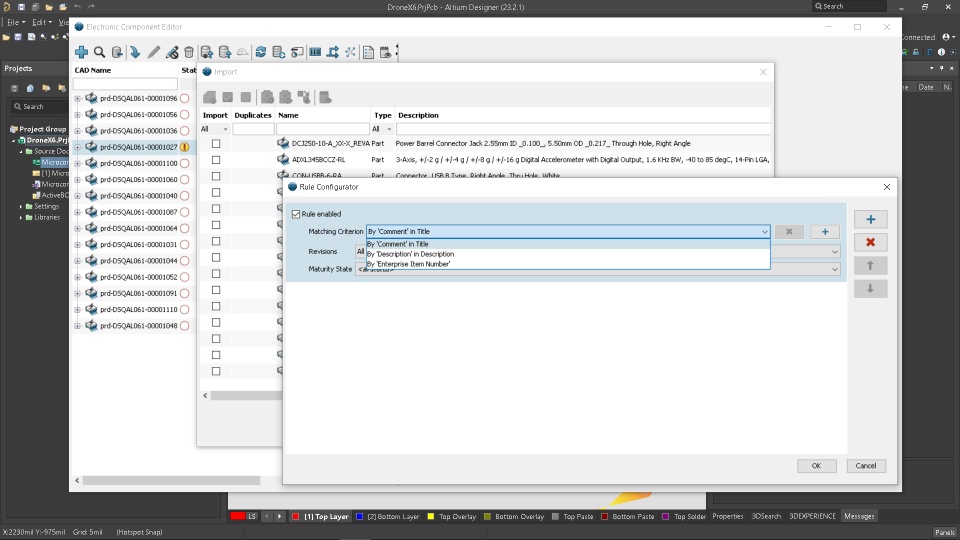Image resolution: width=960 pixels, height=540 pixels.
Task: Click status circle for prd-DSQAL061-00001100
Action: click(184, 163)
